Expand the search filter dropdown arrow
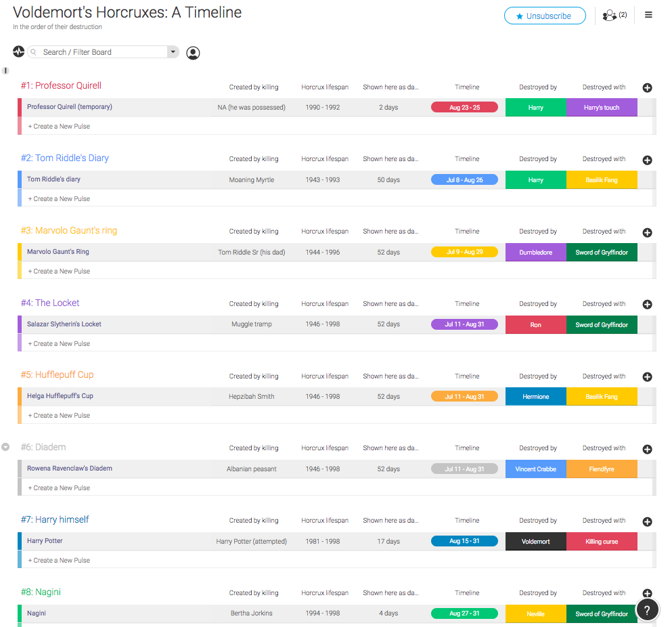Screen dimensions: 672x627 click(173, 52)
